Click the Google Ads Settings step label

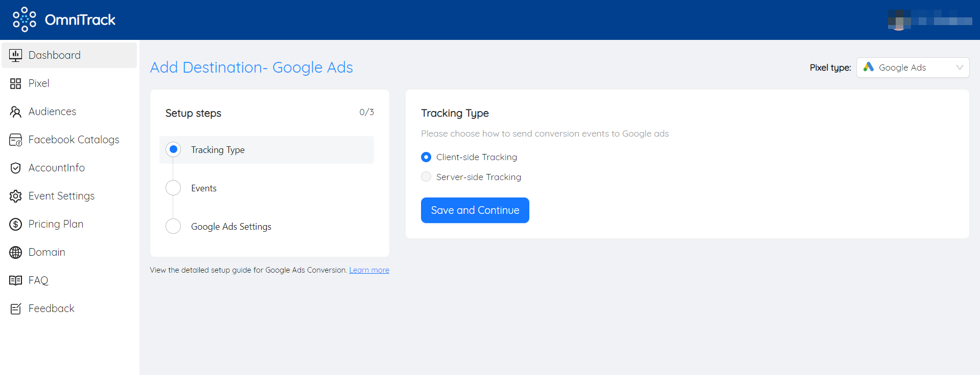[x=231, y=227]
